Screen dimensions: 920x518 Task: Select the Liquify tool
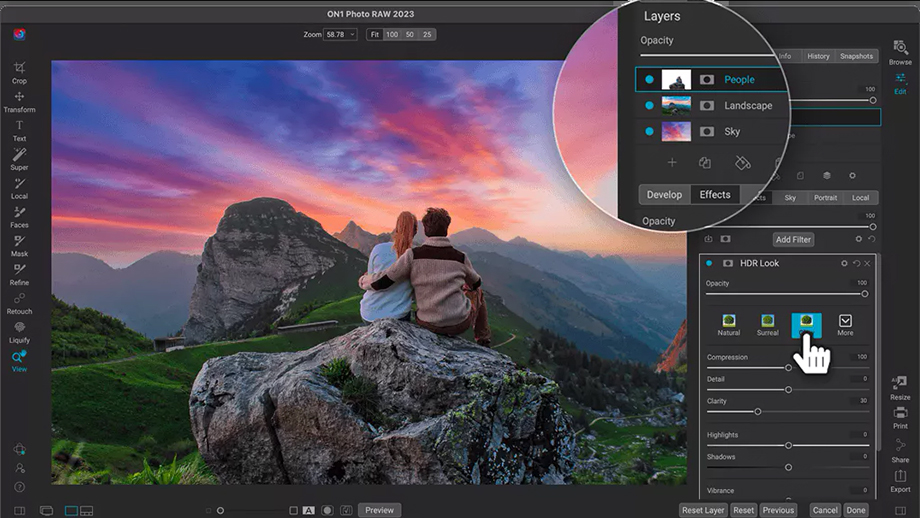pos(19,332)
